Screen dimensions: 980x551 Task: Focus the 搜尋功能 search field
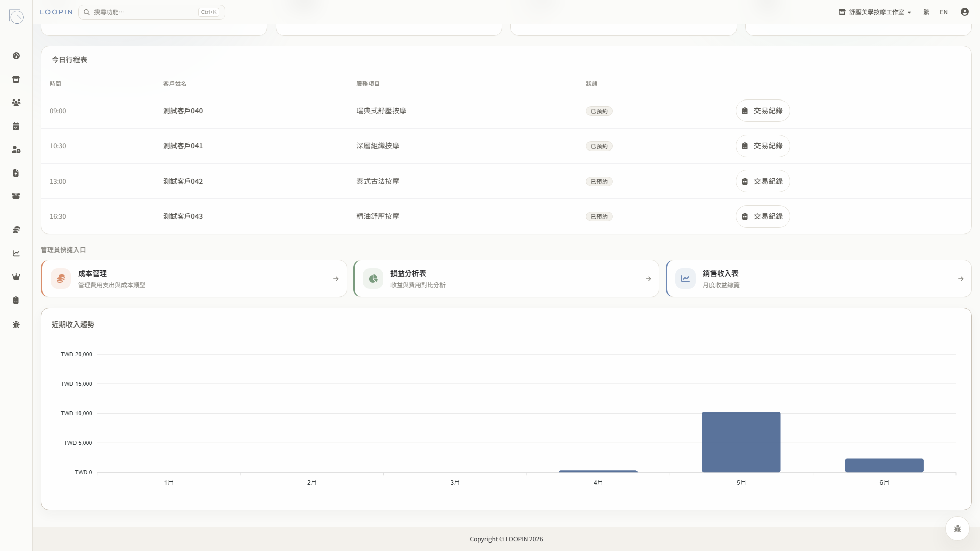pyautogui.click(x=152, y=12)
